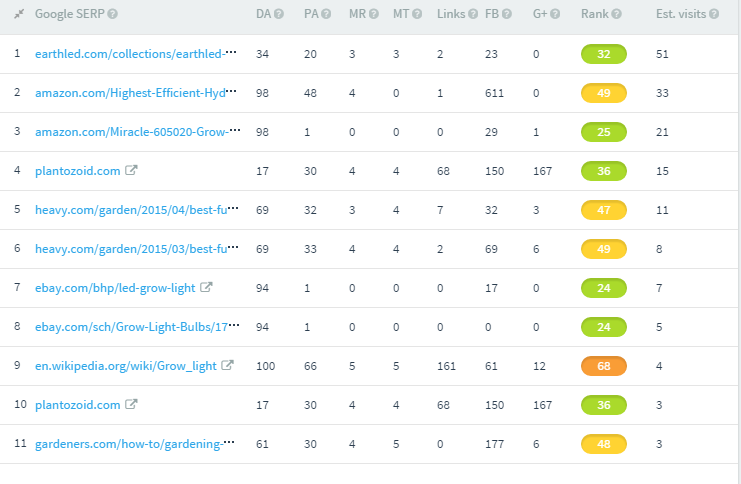741x484 pixels.
Task: Click the collapse arrows icon beside Google SERP
Action: click(19, 14)
